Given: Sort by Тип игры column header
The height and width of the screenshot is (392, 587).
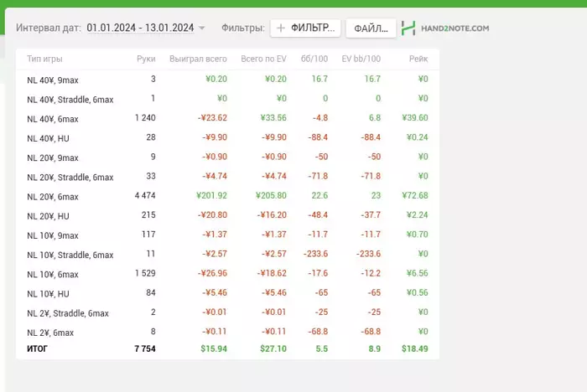Looking at the screenshot, I should click(x=44, y=59).
